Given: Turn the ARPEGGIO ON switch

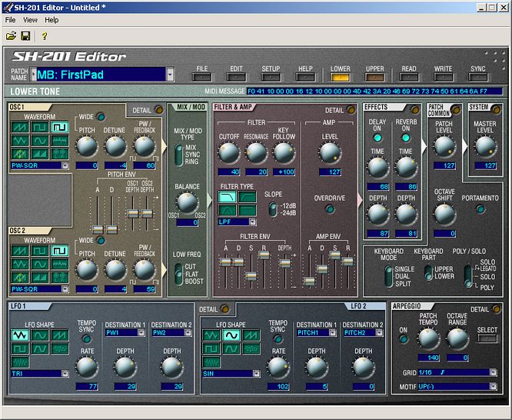Looking at the screenshot, I should click(x=404, y=339).
